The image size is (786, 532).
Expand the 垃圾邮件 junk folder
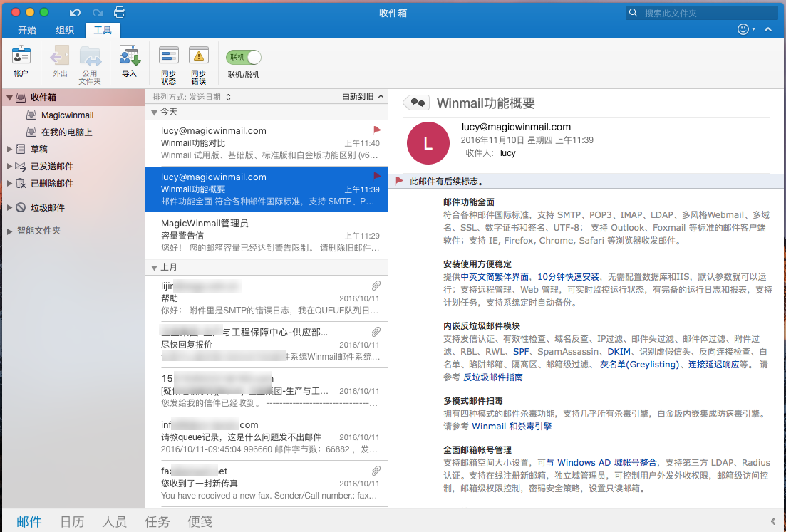pyautogui.click(x=9, y=207)
